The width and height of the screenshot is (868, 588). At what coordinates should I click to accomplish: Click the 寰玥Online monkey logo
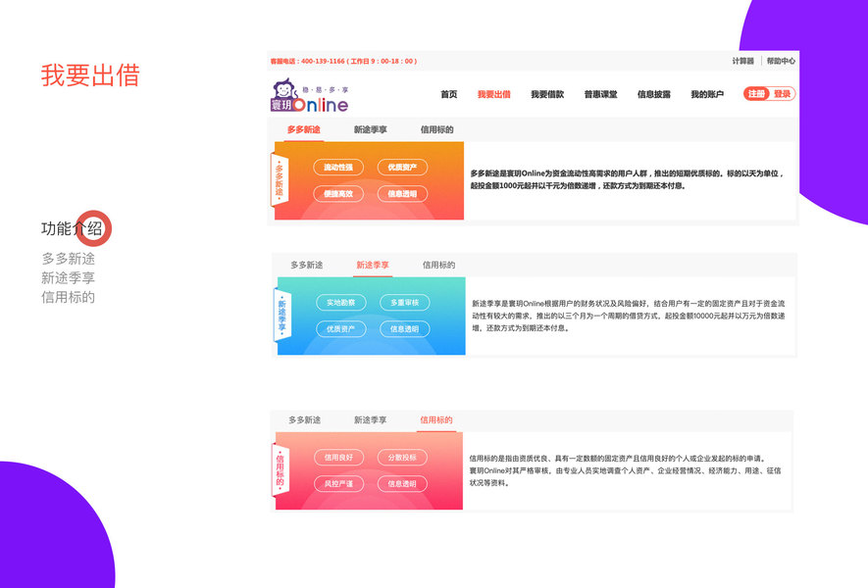coord(309,96)
